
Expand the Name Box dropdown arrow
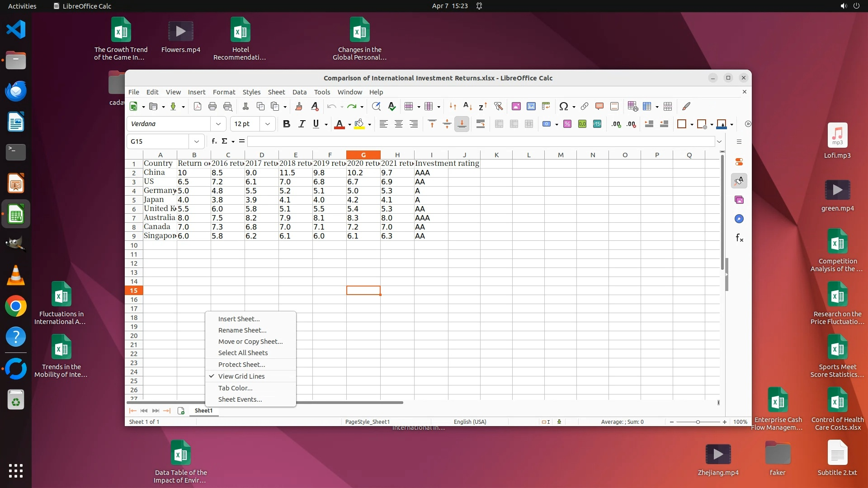coord(197,141)
